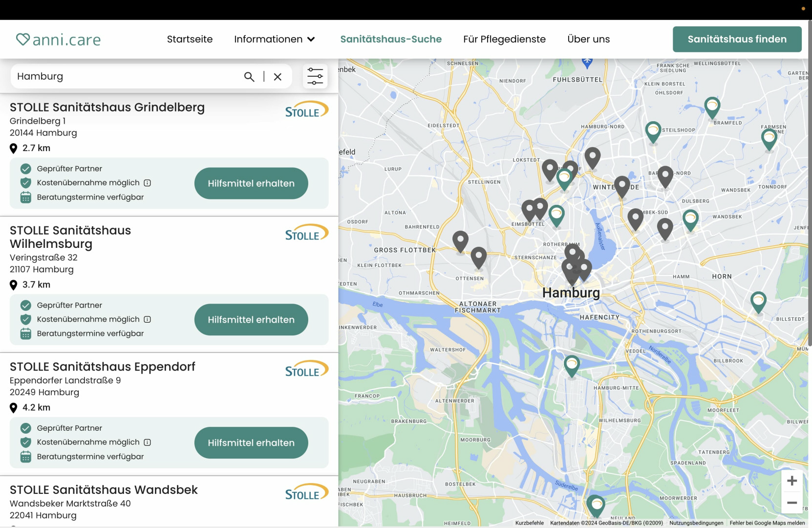Open the filter sliders settings
The image size is (812, 528).
(315, 76)
